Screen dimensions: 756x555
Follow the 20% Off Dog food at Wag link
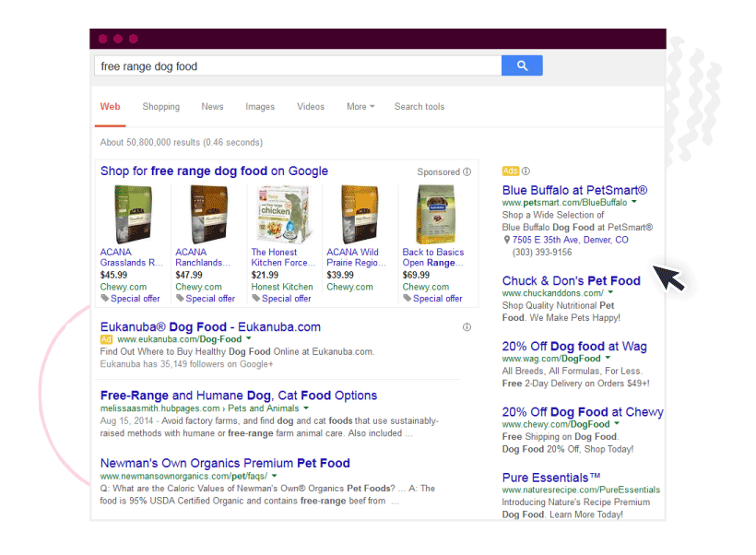tap(572, 345)
